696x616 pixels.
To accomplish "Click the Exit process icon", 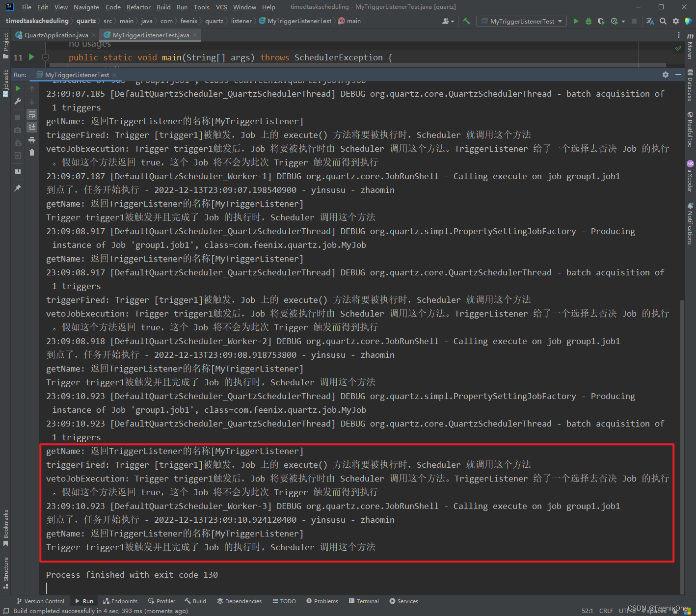I will click(x=18, y=156).
